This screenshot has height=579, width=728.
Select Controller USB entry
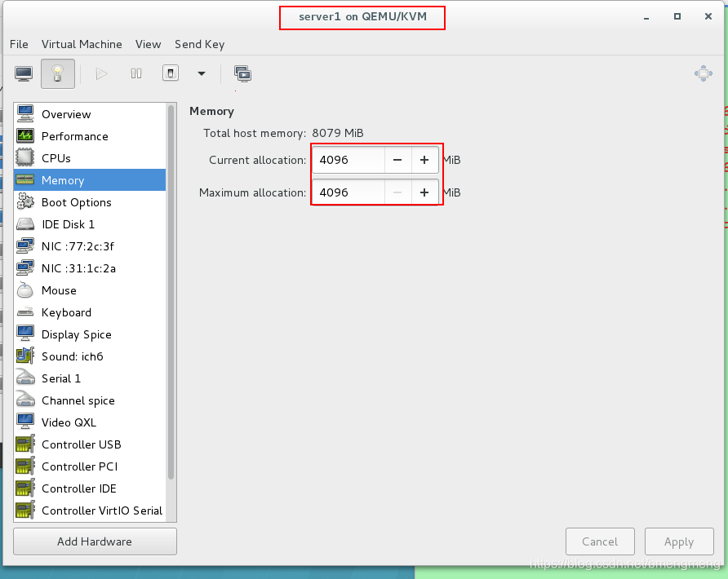pos(90,444)
